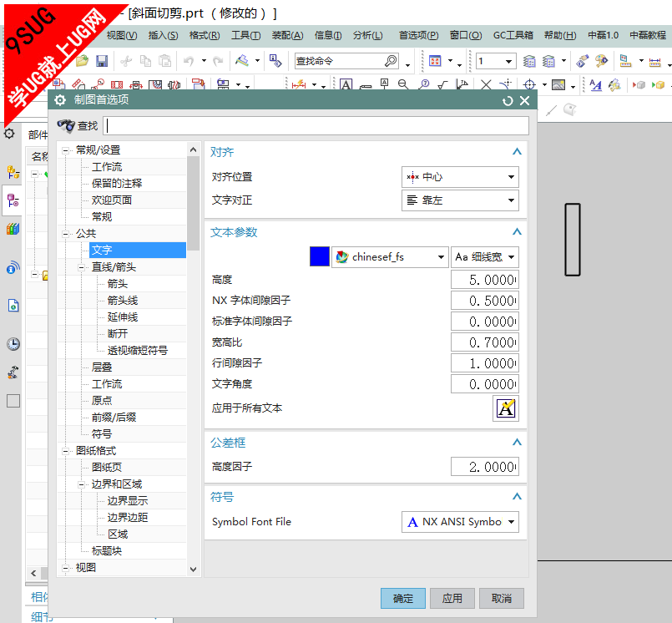This screenshot has height=623, width=672.
Task: Click the surface finish symbol icon
Action: tap(442, 84)
